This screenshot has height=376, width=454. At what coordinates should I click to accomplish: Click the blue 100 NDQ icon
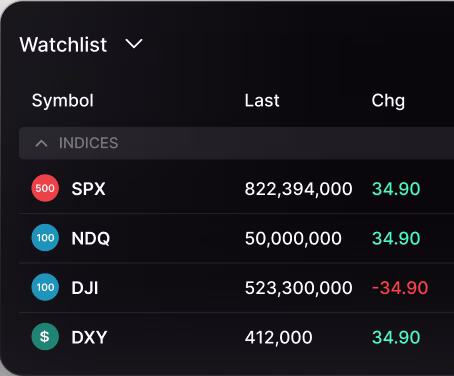[45, 238]
